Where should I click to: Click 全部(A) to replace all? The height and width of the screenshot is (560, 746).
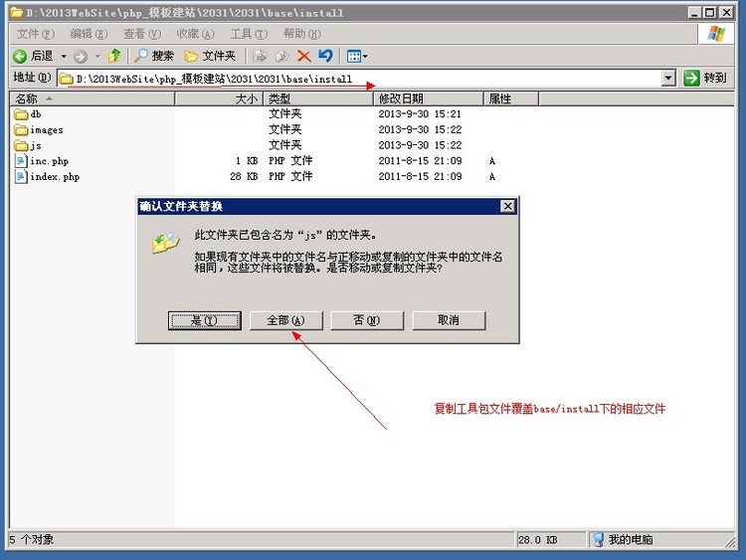tap(285, 320)
